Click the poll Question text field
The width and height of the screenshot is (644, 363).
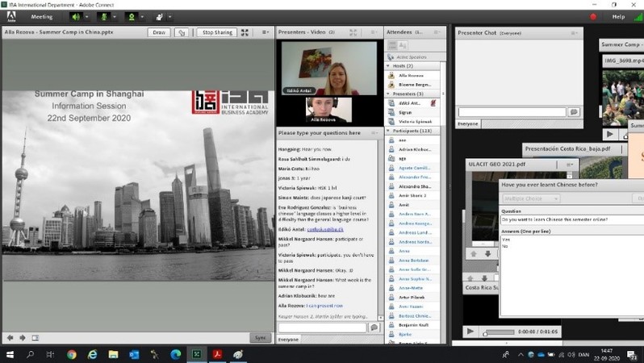(572, 219)
